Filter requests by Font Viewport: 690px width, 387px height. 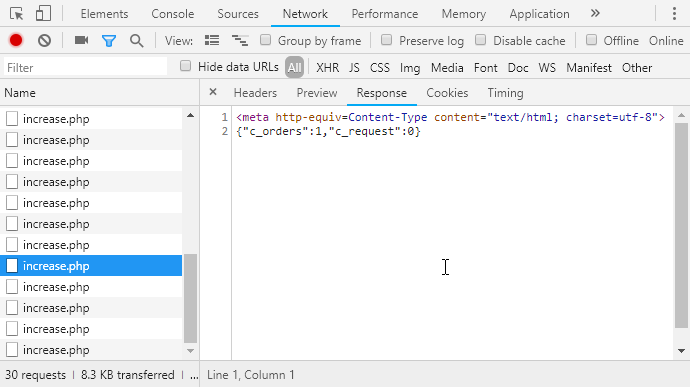pyautogui.click(x=485, y=68)
